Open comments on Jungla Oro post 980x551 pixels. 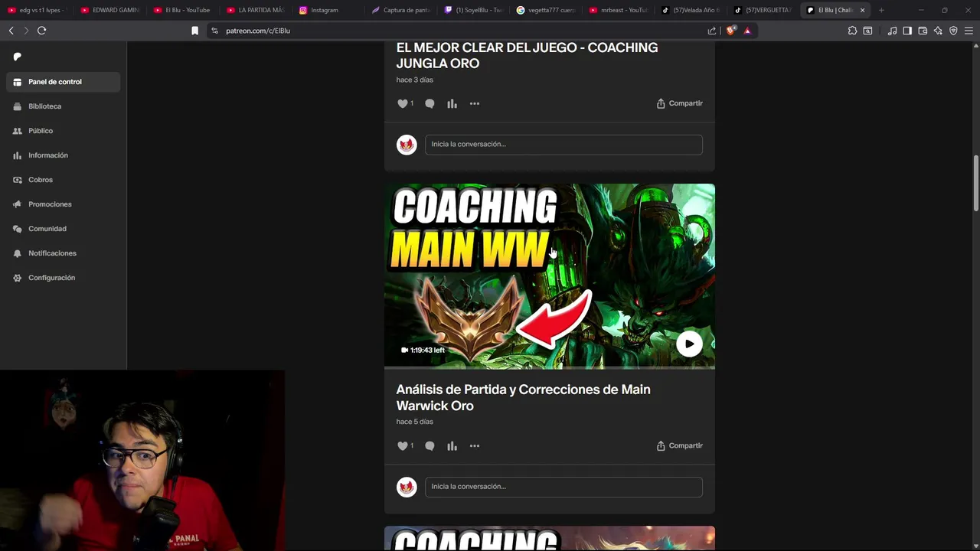tap(430, 103)
